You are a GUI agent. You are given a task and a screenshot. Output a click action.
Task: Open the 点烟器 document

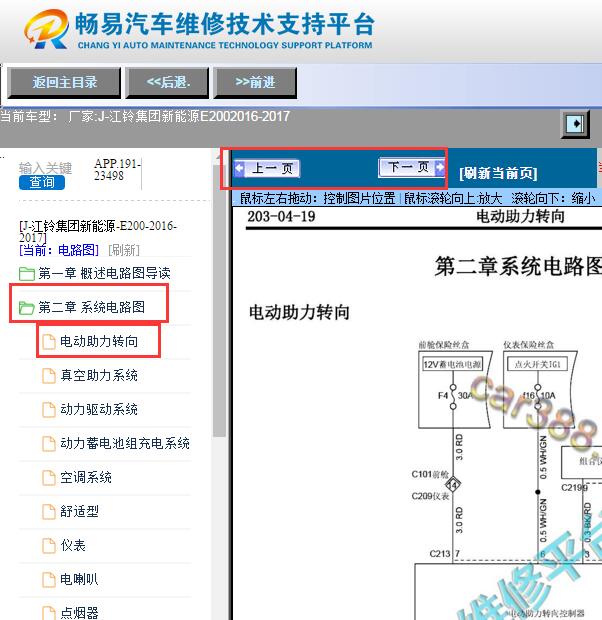click(79, 613)
